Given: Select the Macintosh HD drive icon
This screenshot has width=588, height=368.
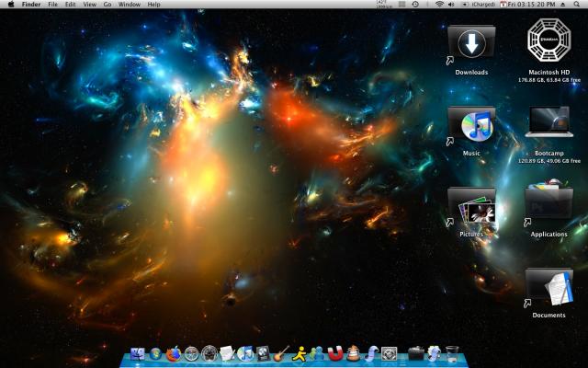Looking at the screenshot, I should pos(548,42).
